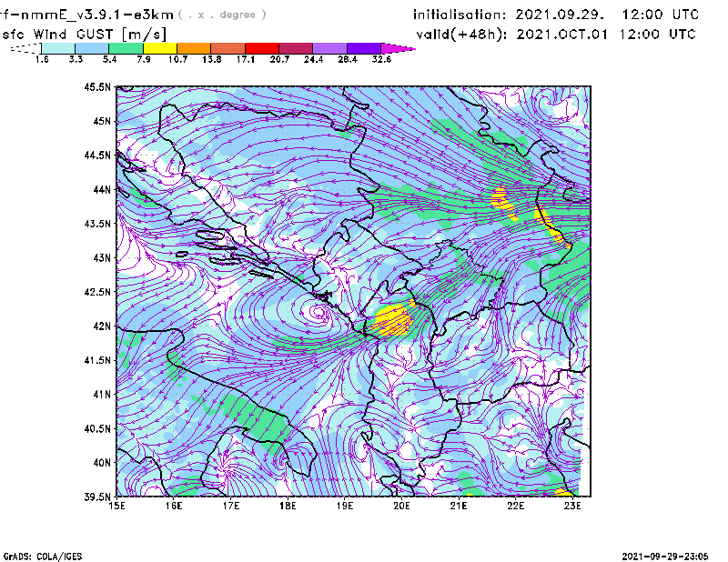Click the cyclone spiral center near 18.5E
The width and height of the screenshot is (728, 562).
coord(319,311)
